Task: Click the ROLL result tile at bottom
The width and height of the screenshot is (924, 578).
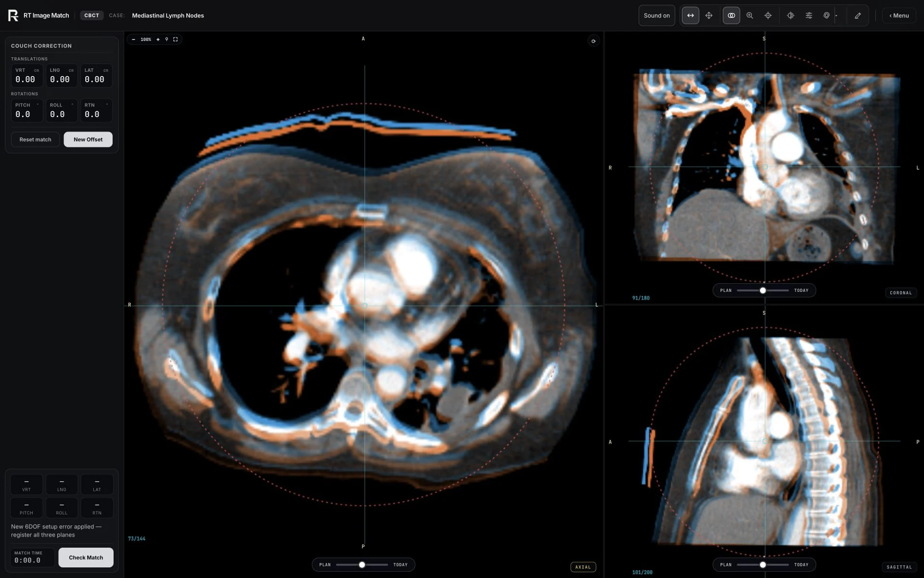Action: tap(62, 508)
